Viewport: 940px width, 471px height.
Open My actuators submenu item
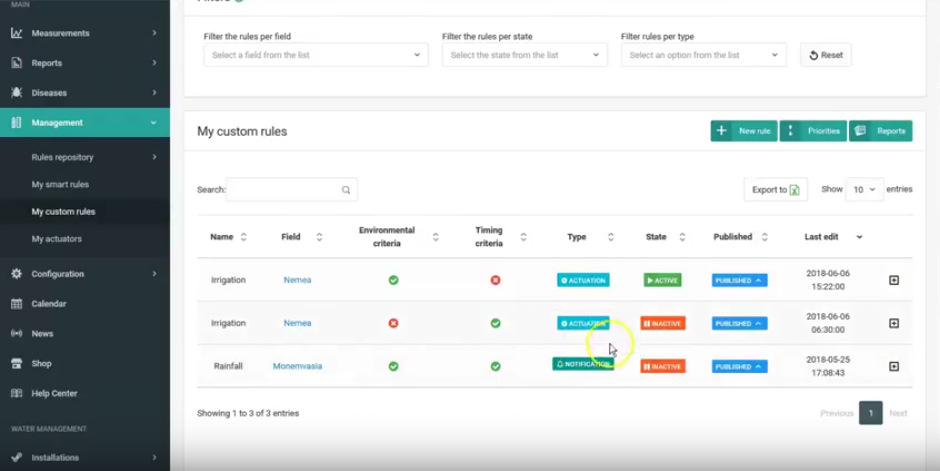coord(57,239)
